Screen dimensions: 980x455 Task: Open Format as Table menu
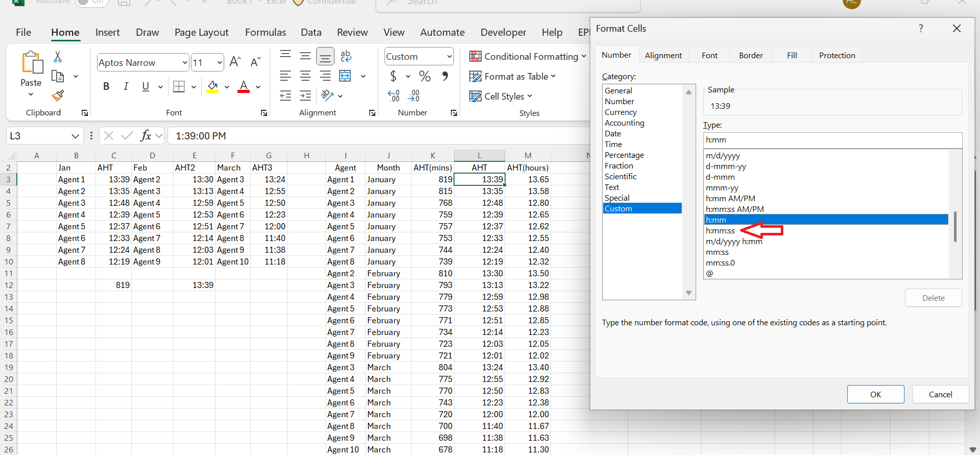512,76
